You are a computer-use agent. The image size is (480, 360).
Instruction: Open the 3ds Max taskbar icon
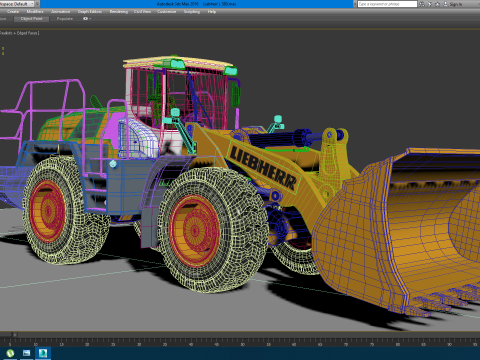(43, 353)
